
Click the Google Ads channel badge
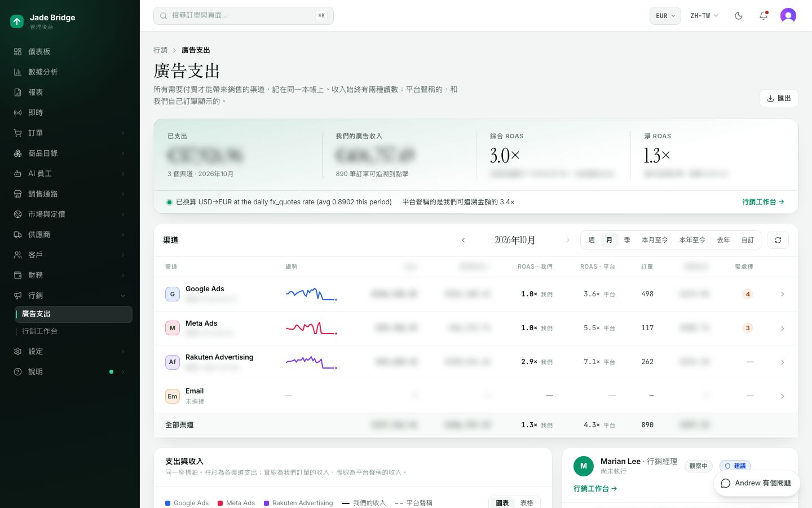point(173,294)
